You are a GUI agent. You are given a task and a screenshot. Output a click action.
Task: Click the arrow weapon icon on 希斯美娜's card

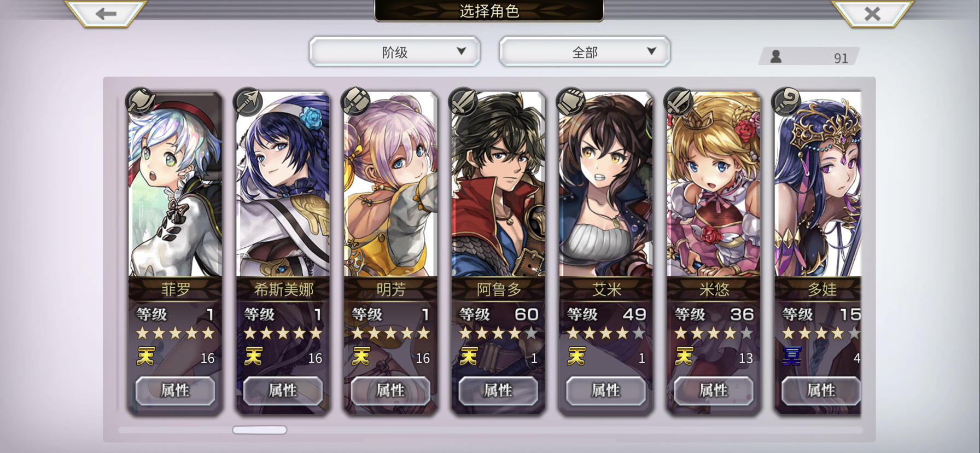click(x=248, y=101)
